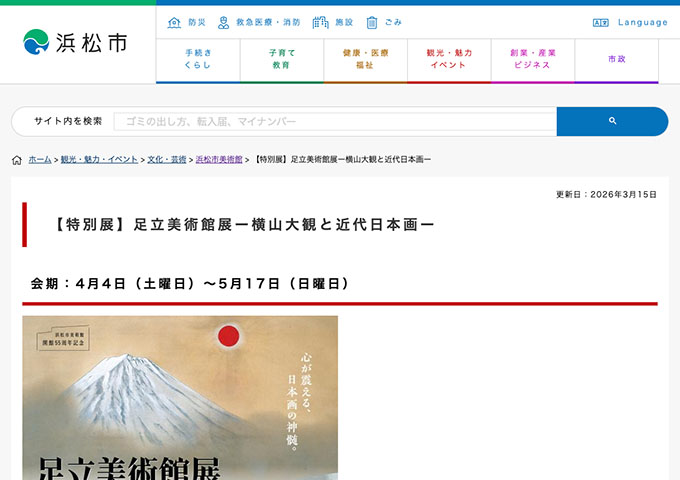The image size is (680, 480).
Task: Click the 会期：4月4日 date heading
Action: tap(190, 284)
